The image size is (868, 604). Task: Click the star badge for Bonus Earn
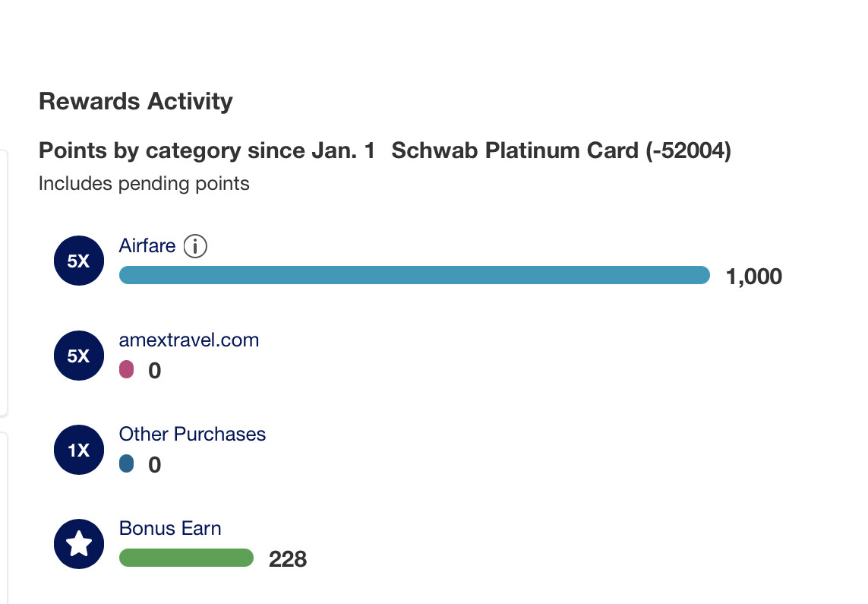[x=79, y=544]
